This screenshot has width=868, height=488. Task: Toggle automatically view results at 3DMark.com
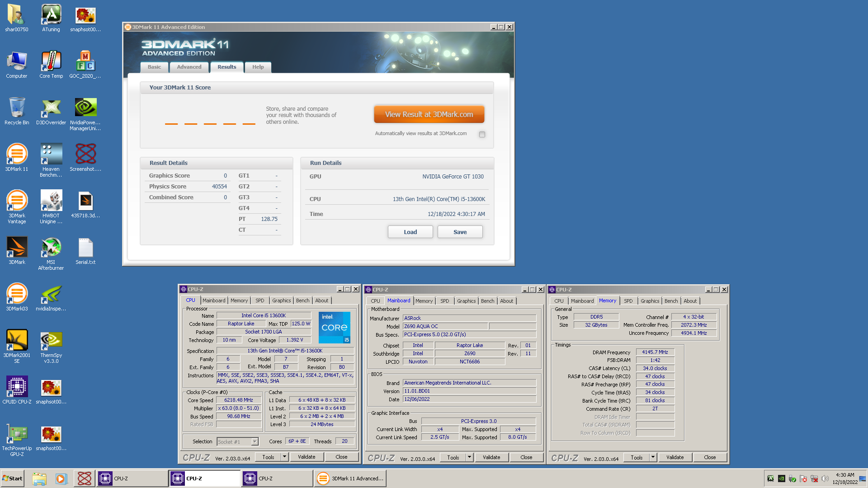click(482, 134)
